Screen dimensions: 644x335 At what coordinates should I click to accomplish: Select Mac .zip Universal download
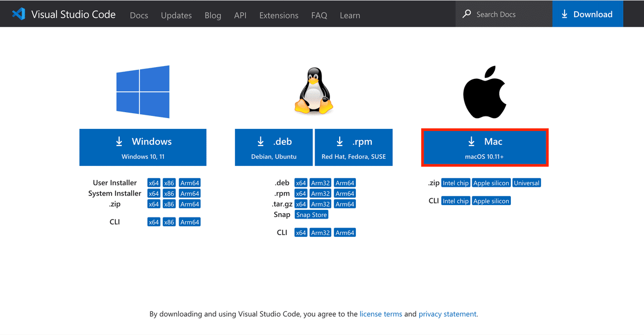526,183
